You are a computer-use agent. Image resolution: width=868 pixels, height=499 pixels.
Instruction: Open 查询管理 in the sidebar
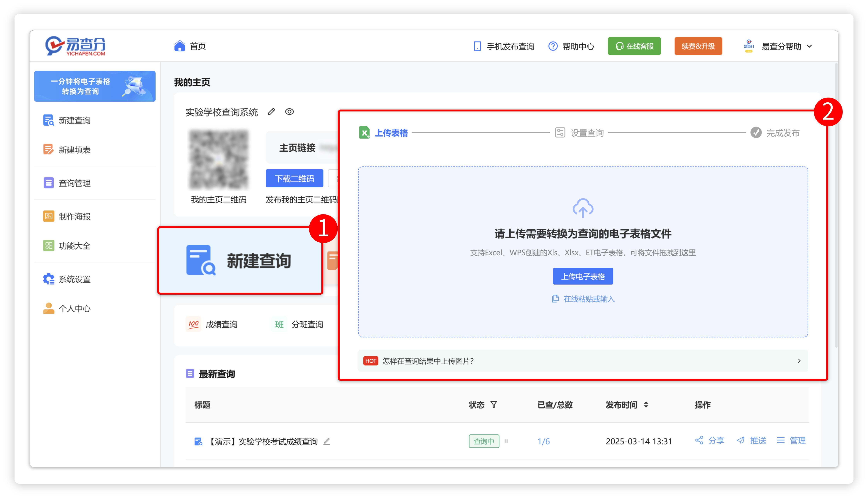pyautogui.click(x=67, y=183)
